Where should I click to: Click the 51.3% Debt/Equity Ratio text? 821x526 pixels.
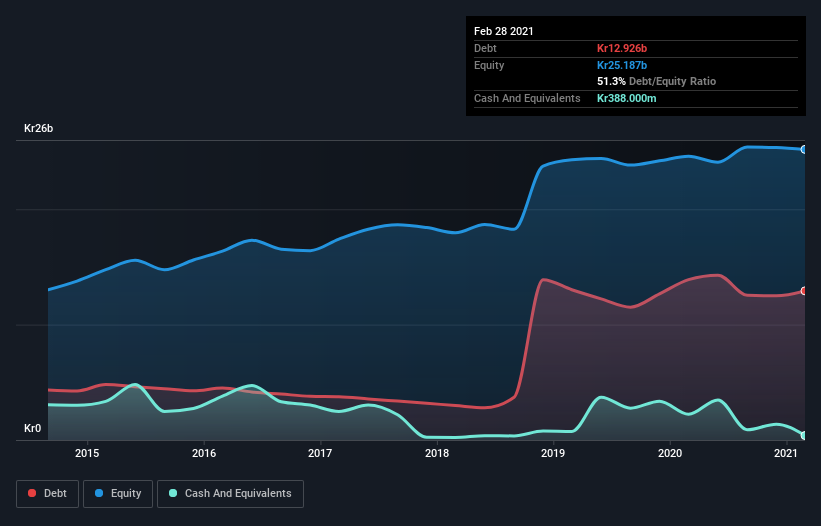[657, 81]
